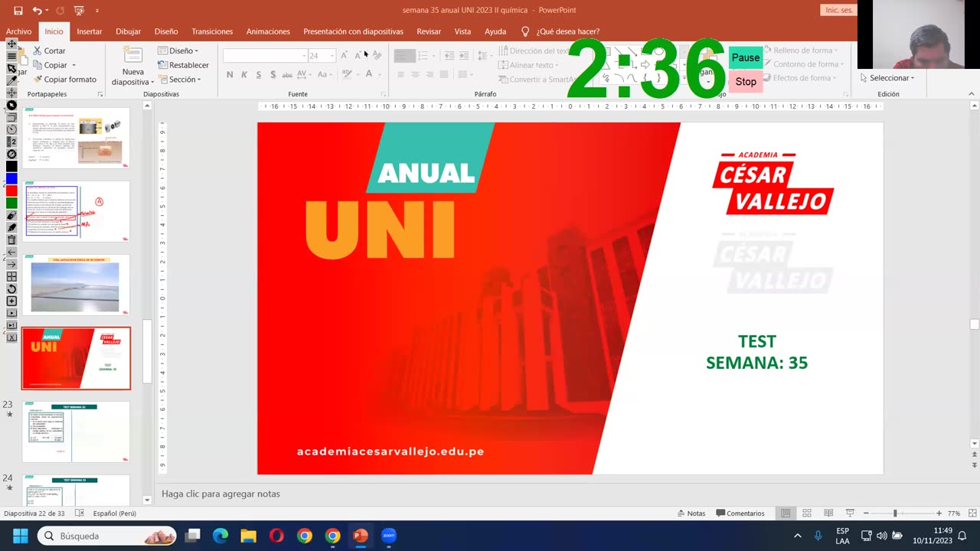Click the grid icon in annotation bar
This screenshot has width=980, height=551.
pyautogui.click(x=11, y=278)
